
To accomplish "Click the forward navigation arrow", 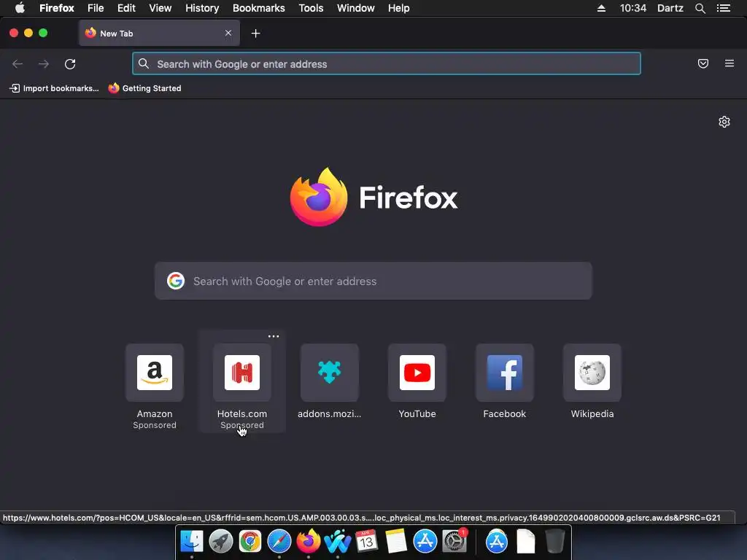I will (x=43, y=64).
